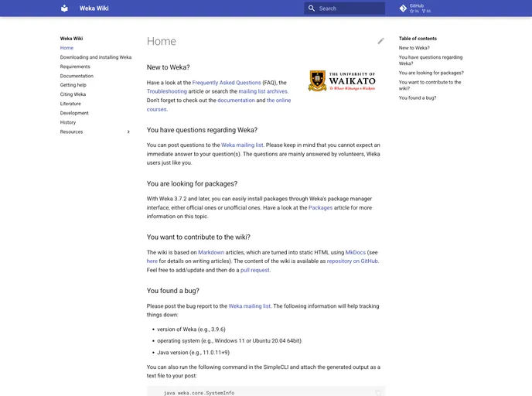Screen dimensions: 532x396
Task: Open the Markdown link
Action: pos(211,252)
